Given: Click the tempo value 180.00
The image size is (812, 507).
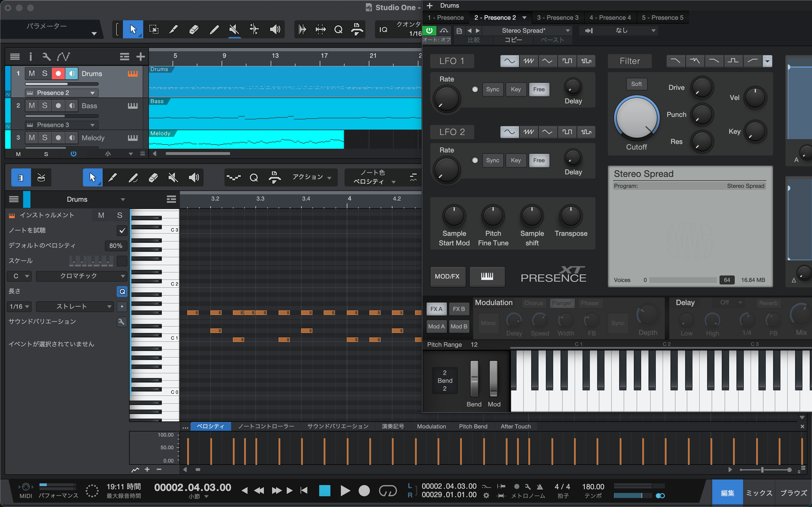Looking at the screenshot, I should coord(593,486).
